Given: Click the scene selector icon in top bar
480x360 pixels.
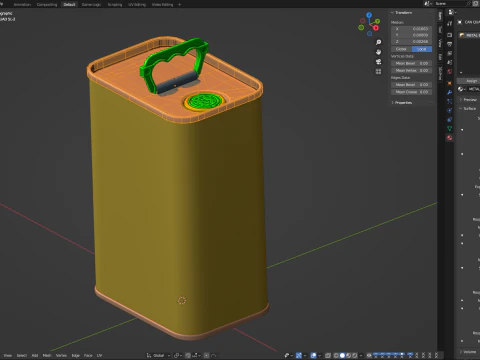Looking at the screenshot, I should click(427, 3).
